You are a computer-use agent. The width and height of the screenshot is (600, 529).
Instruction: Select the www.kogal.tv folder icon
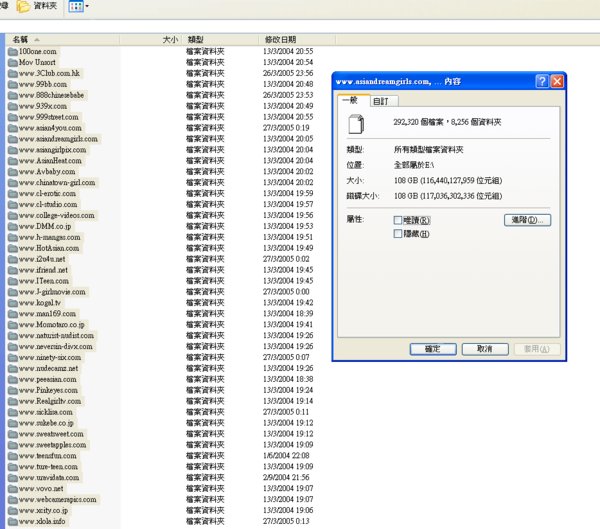coord(13,303)
